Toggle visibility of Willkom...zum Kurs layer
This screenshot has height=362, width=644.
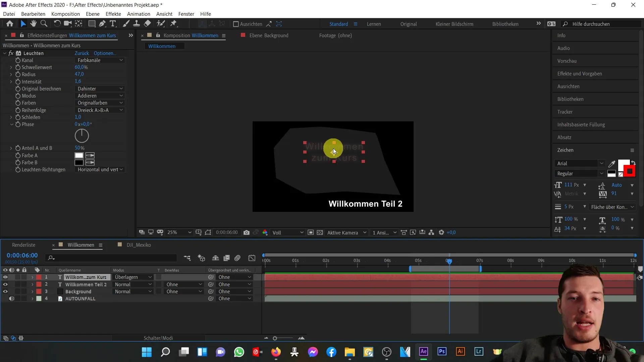click(5, 277)
